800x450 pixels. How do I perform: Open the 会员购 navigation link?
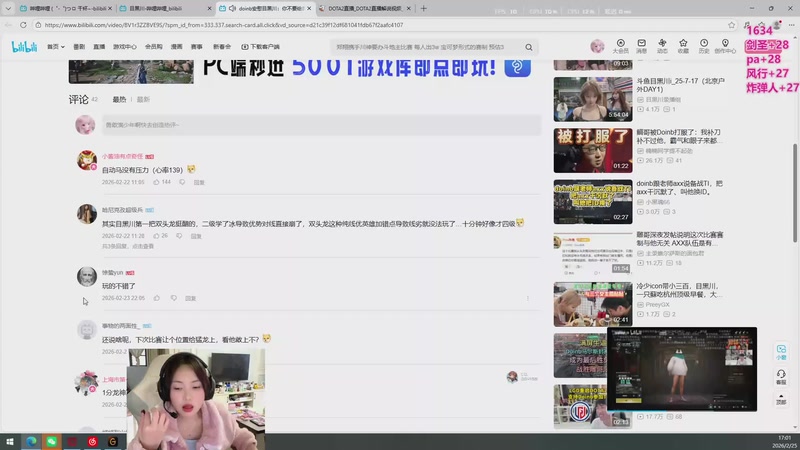coord(154,47)
